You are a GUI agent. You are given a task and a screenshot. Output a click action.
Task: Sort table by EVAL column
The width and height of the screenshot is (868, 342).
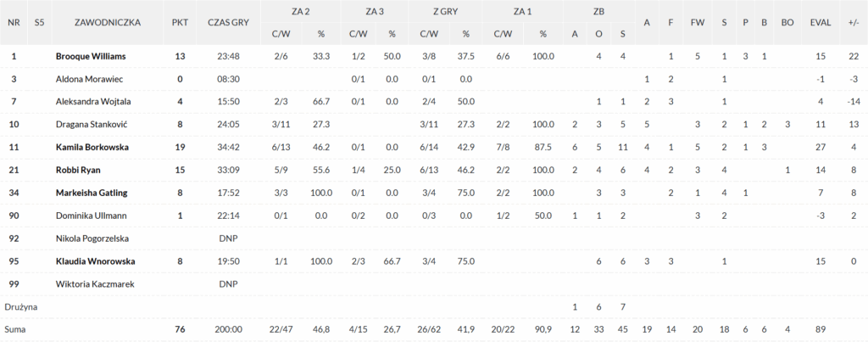pyautogui.click(x=821, y=23)
